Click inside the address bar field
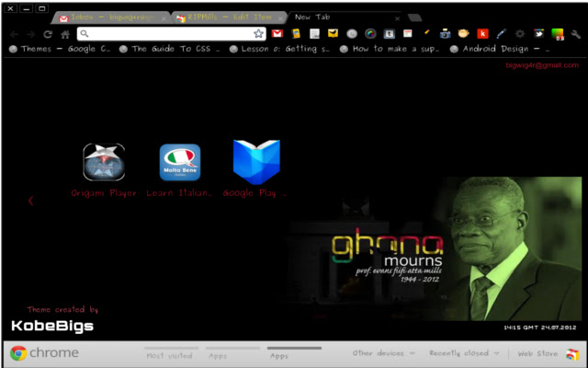Screen dimensions: 588x368 pos(172,34)
